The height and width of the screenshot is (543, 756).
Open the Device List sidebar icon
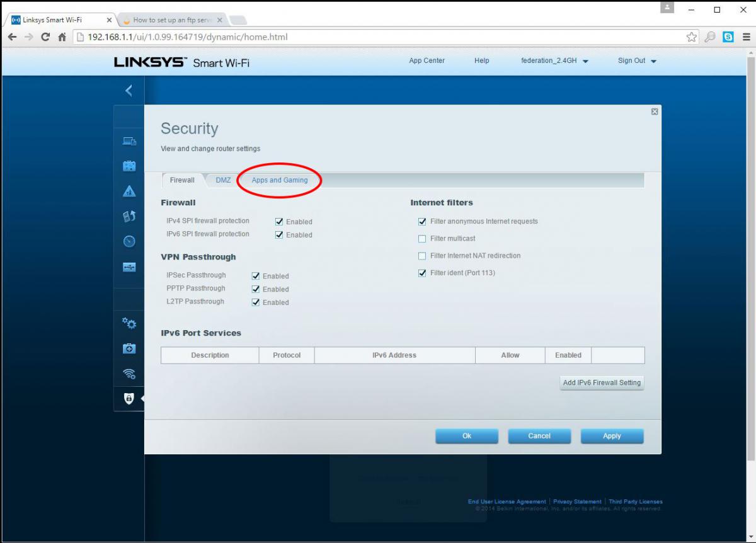coord(129,141)
